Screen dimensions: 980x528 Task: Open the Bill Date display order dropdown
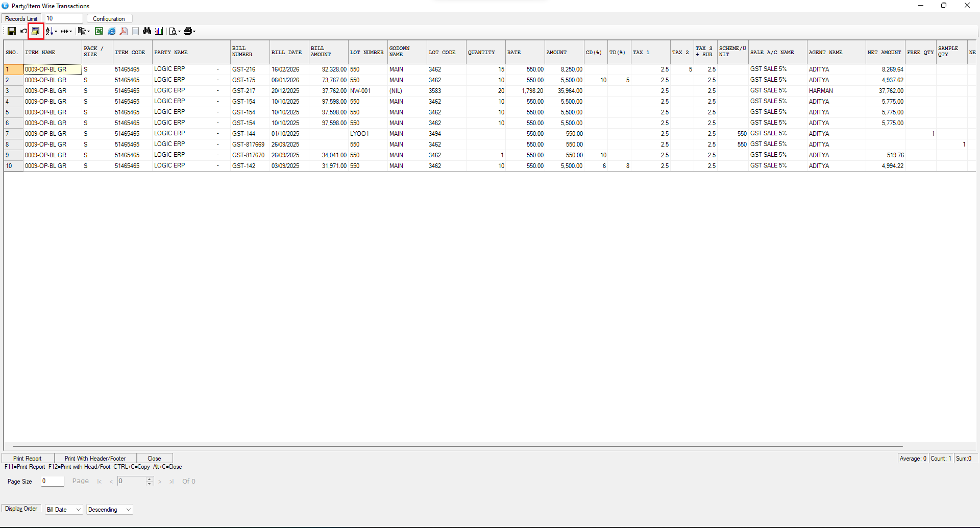point(64,510)
